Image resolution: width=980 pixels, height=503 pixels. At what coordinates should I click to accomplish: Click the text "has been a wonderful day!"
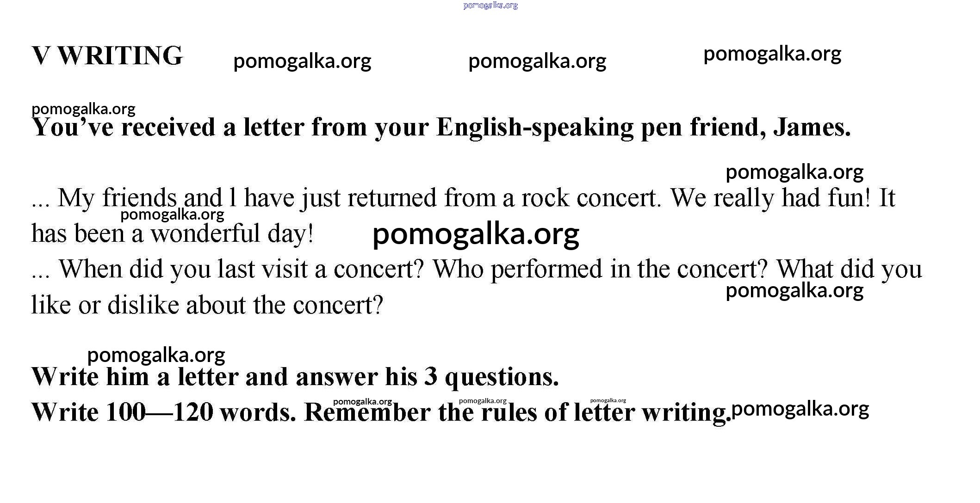tap(172, 233)
